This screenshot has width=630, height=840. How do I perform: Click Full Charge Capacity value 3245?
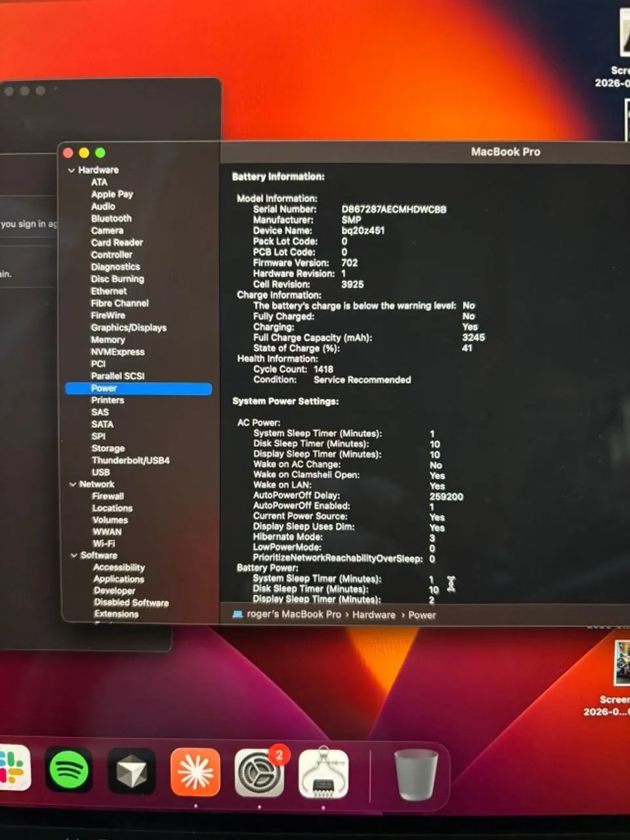tap(473, 337)
